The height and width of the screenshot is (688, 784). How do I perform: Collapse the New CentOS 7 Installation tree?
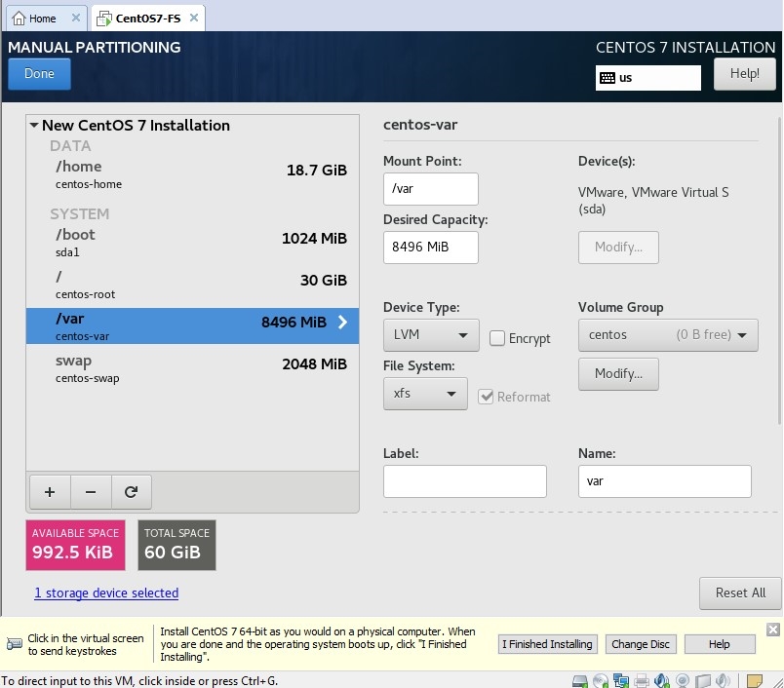tap(34, 126)
